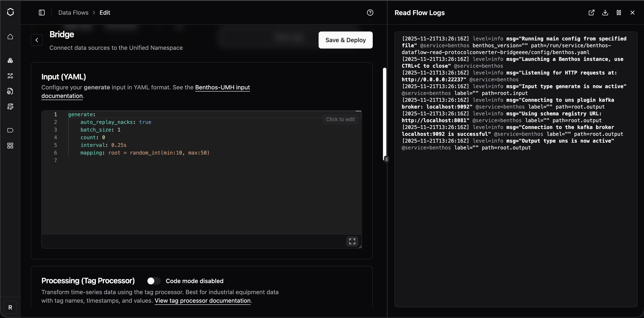Open the grid apps sidebar icon
The image size is (644, 318).
coord(10,146)
